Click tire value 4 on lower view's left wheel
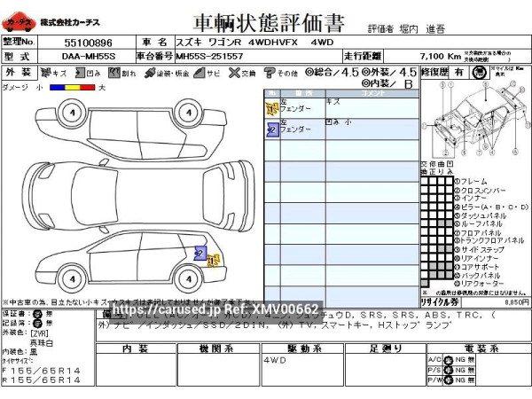The image size is (532, 399). coord(73,279)
